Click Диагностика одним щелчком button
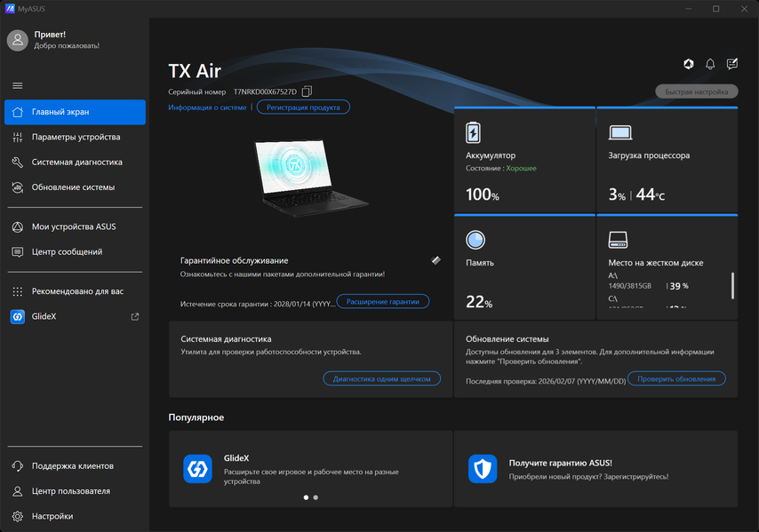The height and width of the screenshot is (532, 759). tap(381, 378)
